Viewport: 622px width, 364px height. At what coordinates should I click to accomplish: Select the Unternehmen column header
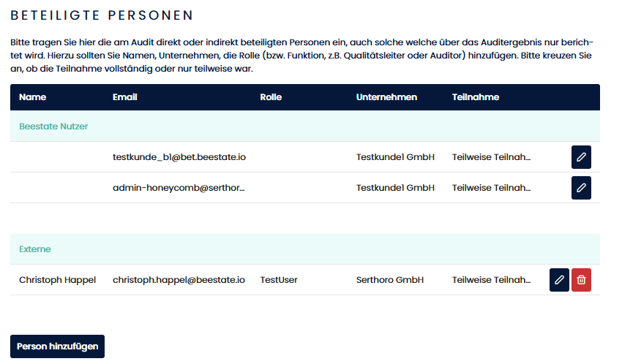click(x=386, y=97)
